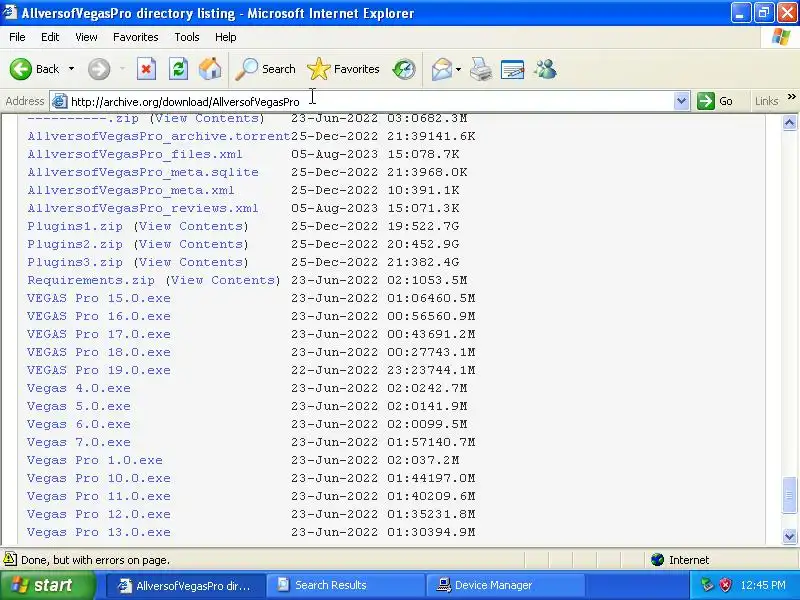The image size is (800, 600).
Task: Click the scrollbar up arrow
Action: coord(789,122)
